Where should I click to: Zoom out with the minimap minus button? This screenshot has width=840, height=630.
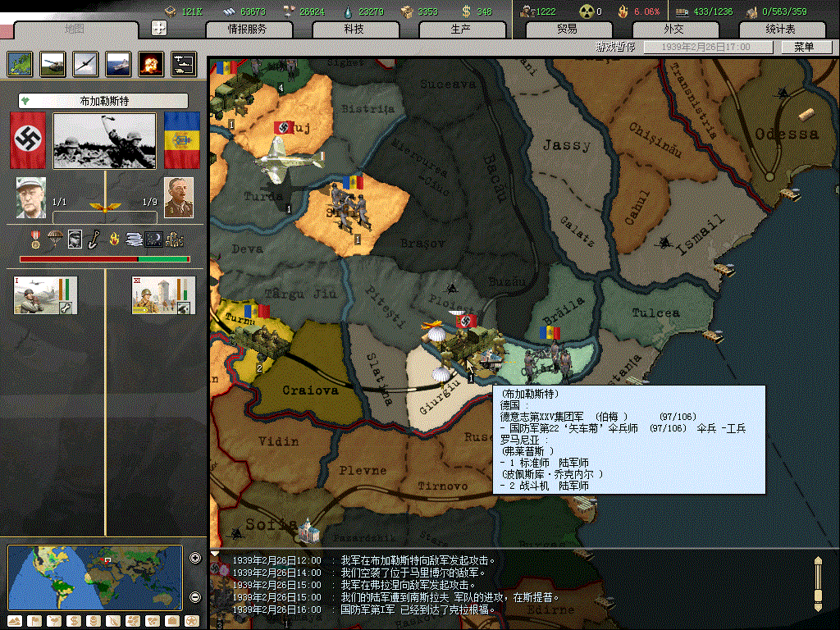(x=195, y=597)
